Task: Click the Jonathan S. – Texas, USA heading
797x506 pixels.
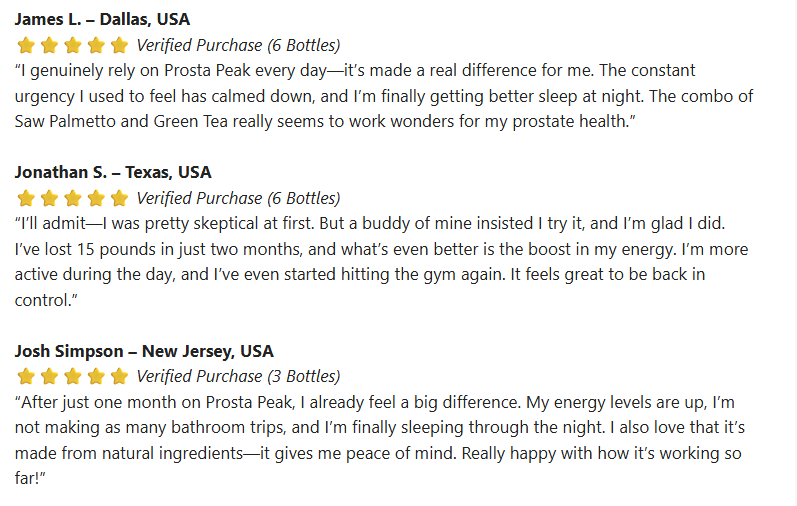Action: coord(113,172)
